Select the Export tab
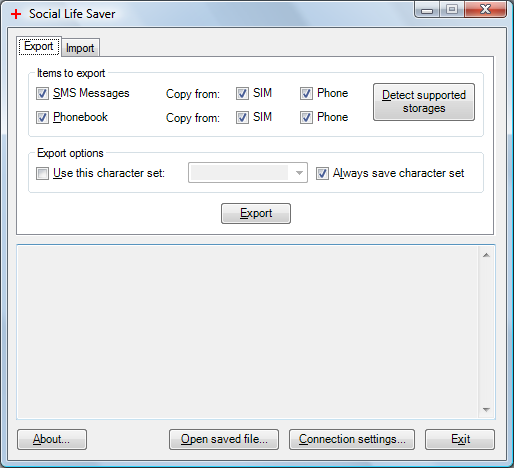514x468 pixels. click(x=39, y=46)
